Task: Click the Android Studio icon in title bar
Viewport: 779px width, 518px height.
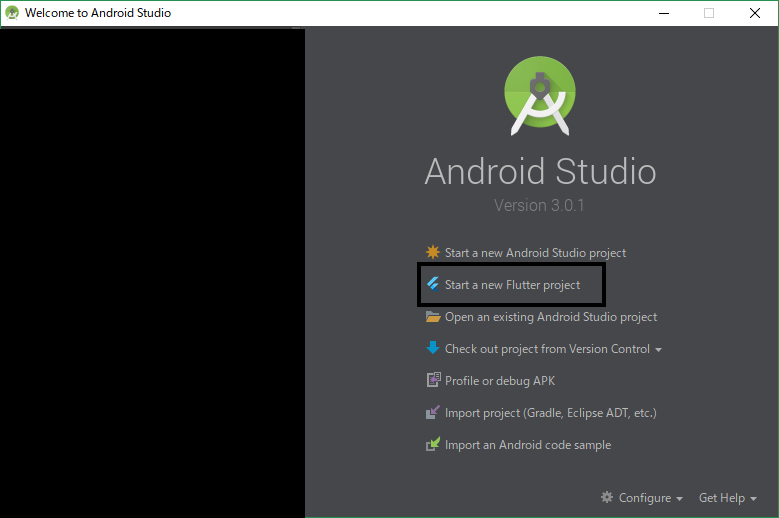Action: pos(12,12)
